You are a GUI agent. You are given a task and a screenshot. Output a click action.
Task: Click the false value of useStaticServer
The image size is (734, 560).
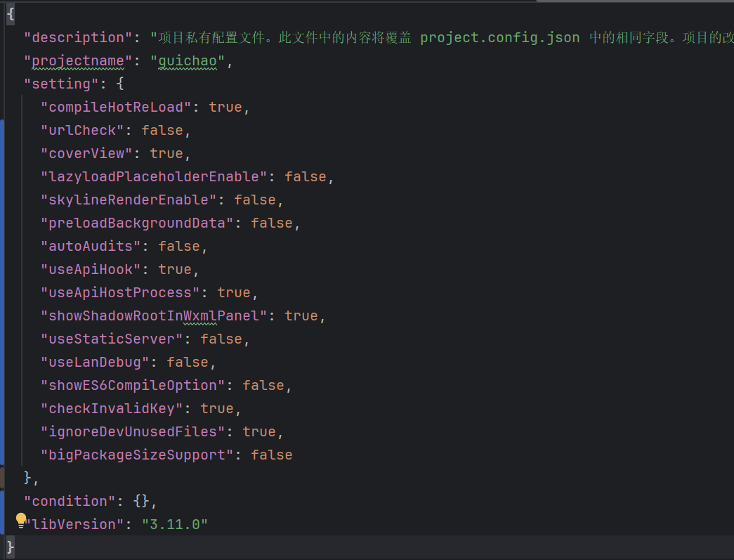coord(221,339)
